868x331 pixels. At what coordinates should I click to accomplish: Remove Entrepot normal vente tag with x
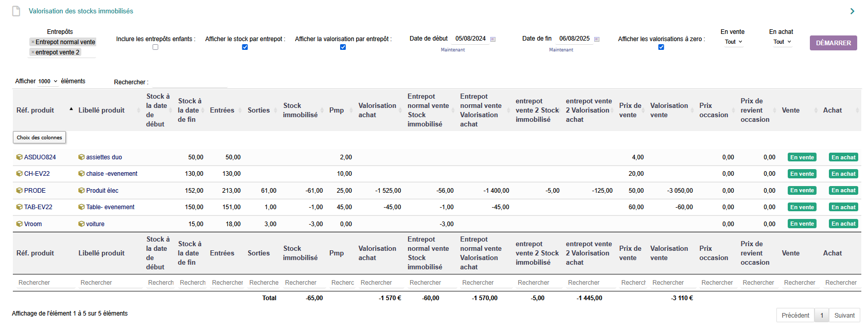[33, 42]
